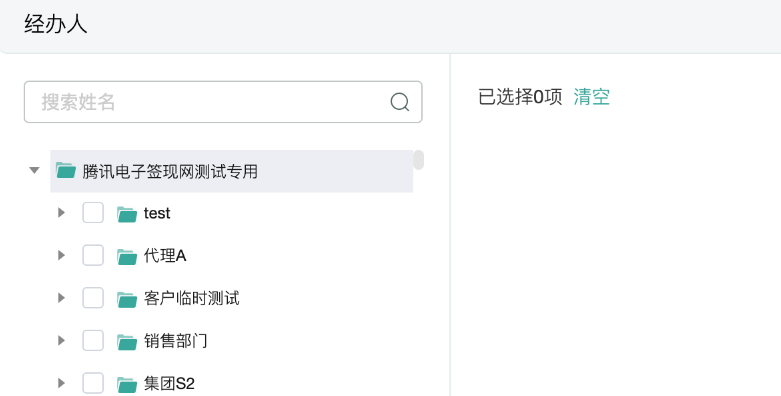Expand the 销售部门 department arrow

(61, 340)
